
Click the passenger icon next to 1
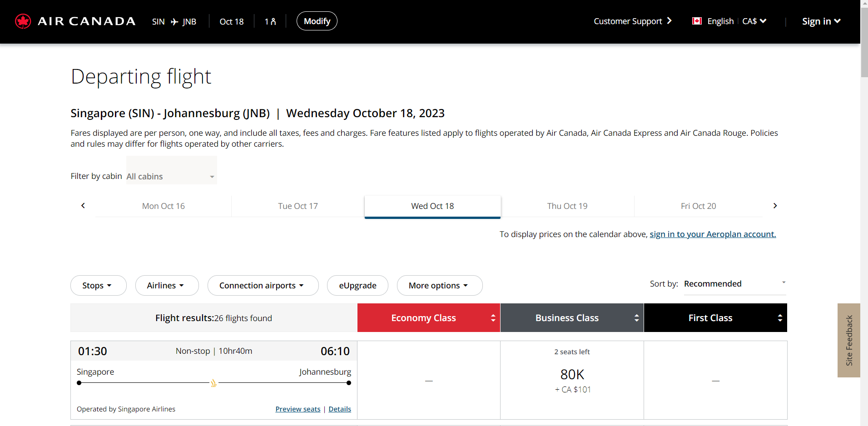click(x=273, y=22)
